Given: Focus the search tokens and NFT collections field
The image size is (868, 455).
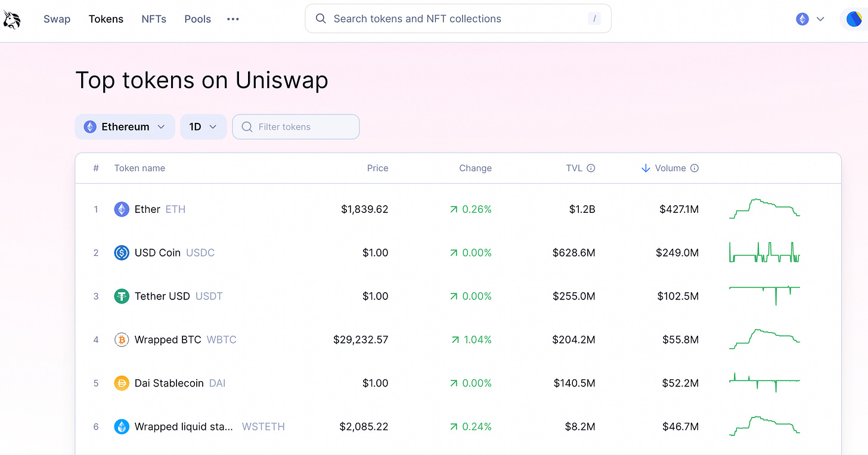Looking at the screenshot, I should (458, 18).
